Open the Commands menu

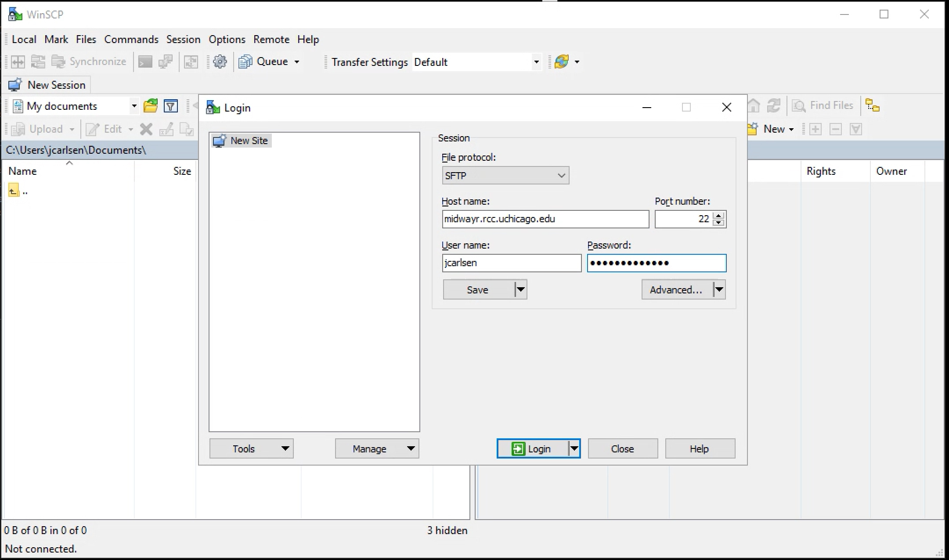(x=131, y=40)
